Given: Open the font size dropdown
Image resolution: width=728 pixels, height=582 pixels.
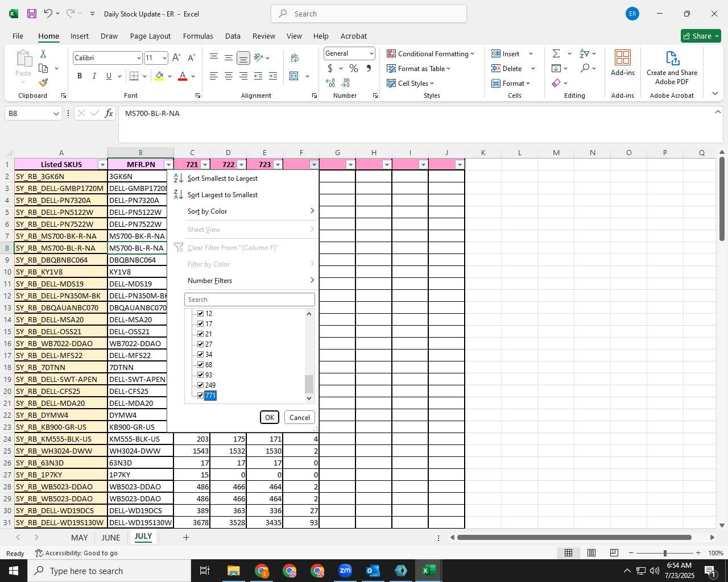Looking at the screenshot, I should coord(164,58).
